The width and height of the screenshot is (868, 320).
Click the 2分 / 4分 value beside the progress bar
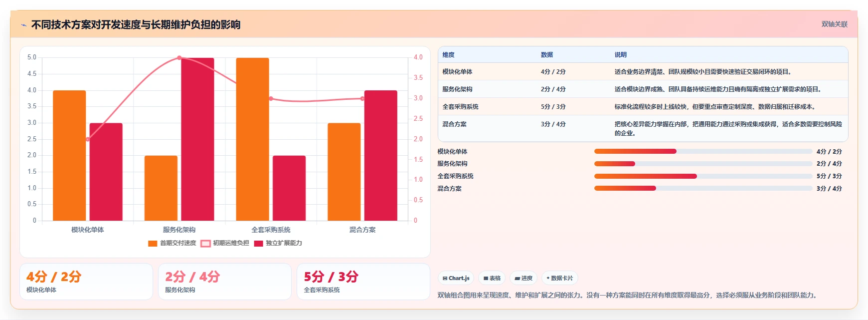tap(829, 164)
